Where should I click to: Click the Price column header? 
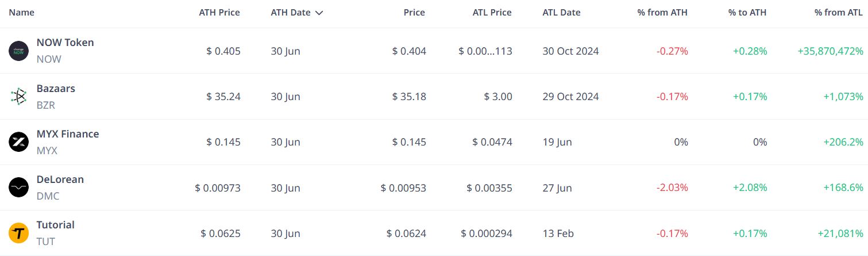(414, 12)
